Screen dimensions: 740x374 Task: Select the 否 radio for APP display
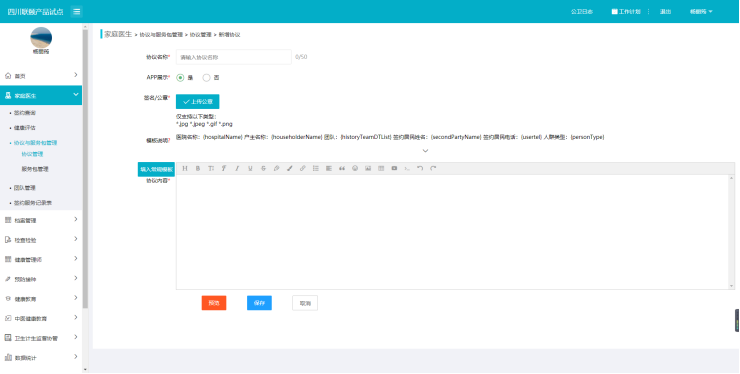(x=206, y=77)
